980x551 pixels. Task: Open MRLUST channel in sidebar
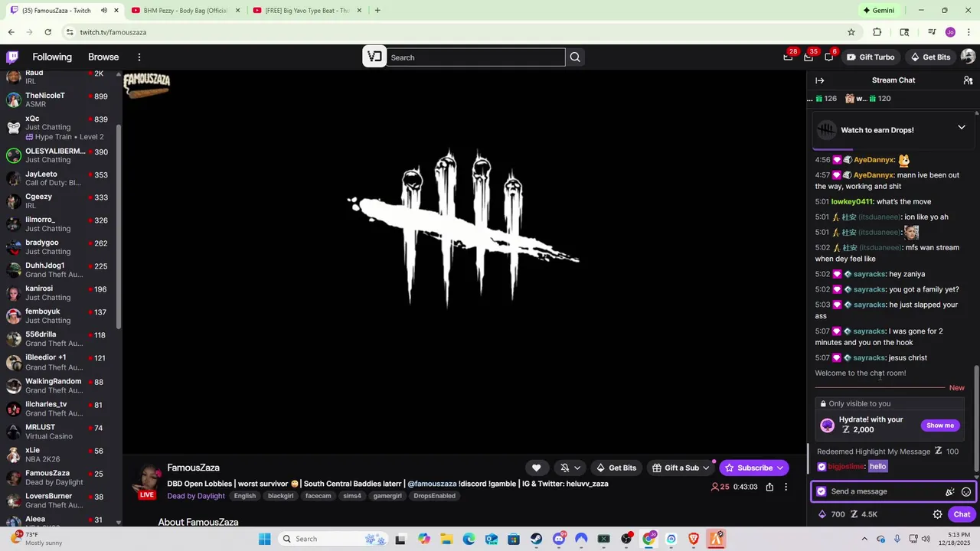pyautogui.click(x=59, y=432)
